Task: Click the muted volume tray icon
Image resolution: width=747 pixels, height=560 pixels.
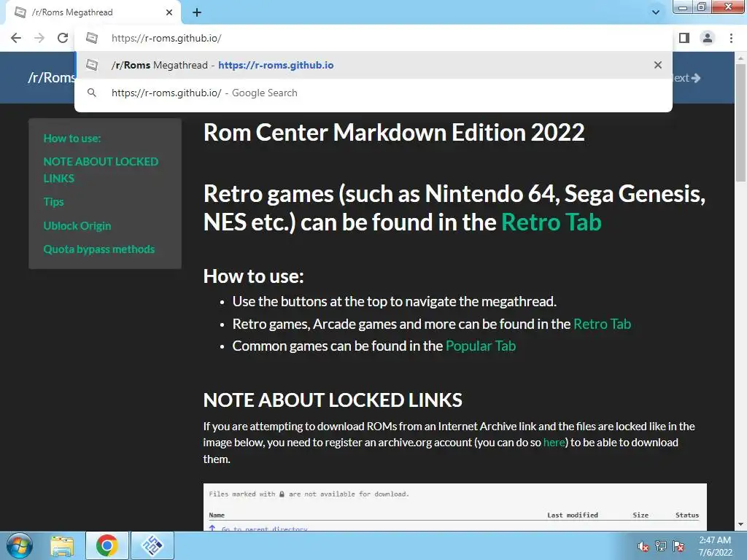Action: [x=643, y=547]
